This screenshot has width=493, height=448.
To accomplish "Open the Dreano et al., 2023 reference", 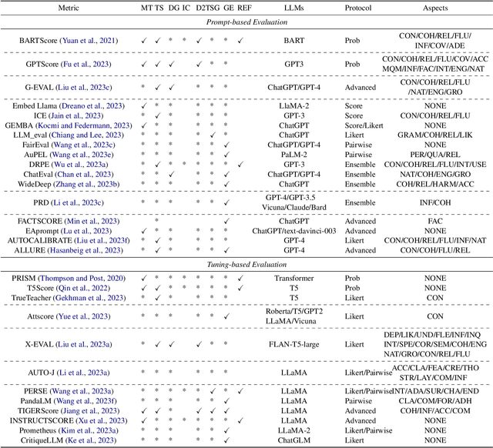I will [x=92, y=106].
